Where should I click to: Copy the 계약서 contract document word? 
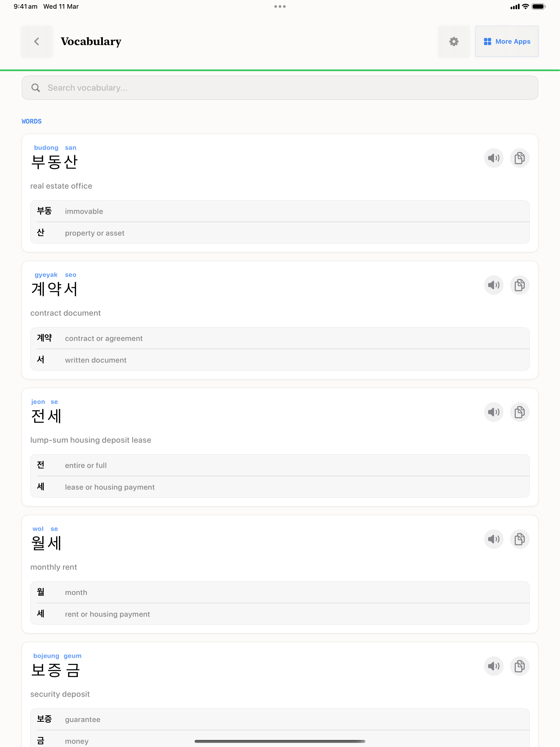(519, 285)
